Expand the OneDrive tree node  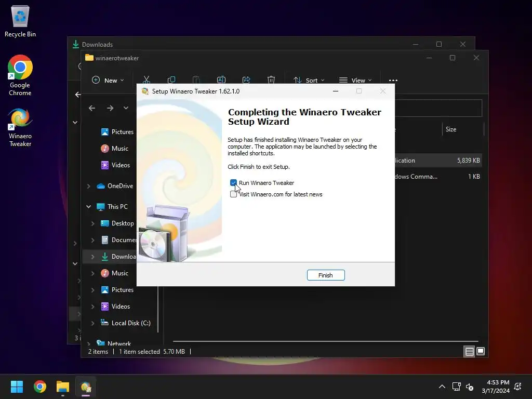(88, 186)
